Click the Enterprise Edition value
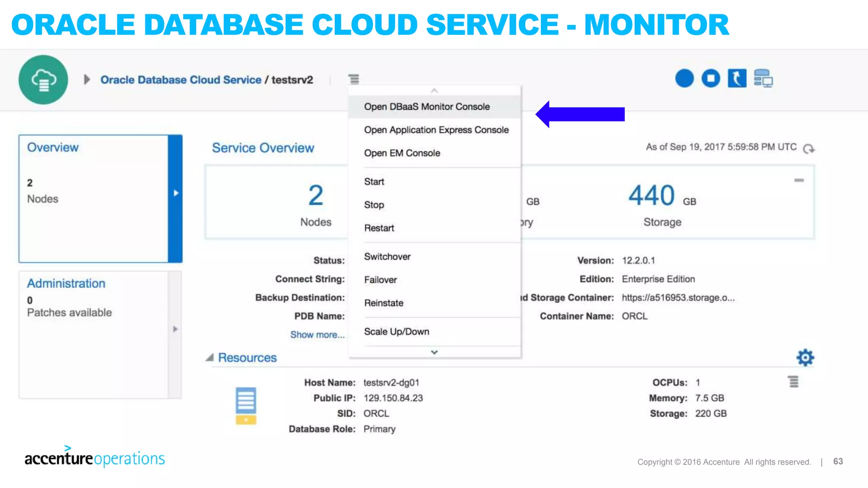The image size is (868, 488). (x=658, y=279)
